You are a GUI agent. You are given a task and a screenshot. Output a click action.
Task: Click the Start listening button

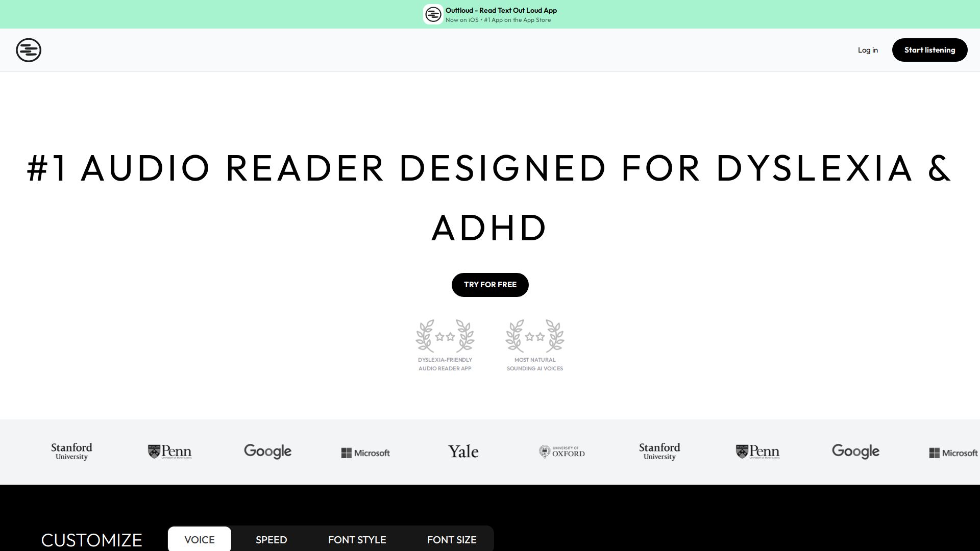click(x=929, y=50)
